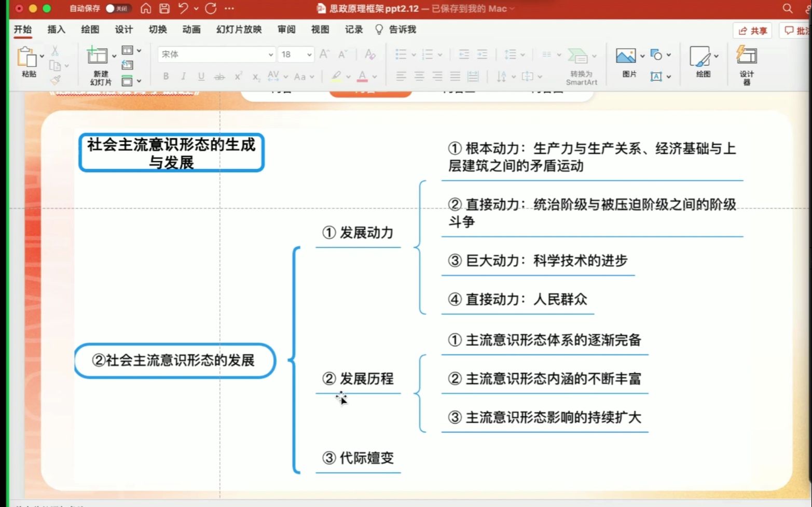The width and height of the screenshot is (812, 507).
Task: Click Increase Indent icon
Action: coord(482,54)
